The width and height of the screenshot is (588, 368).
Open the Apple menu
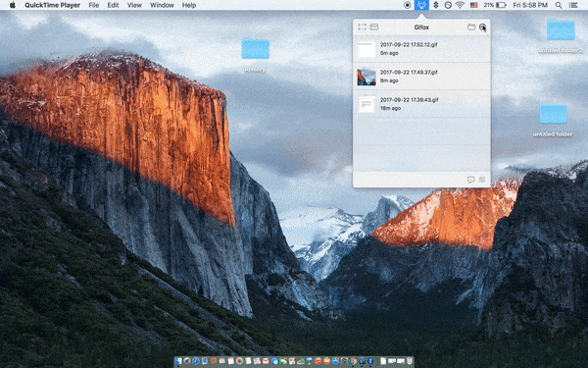point(13,5)
